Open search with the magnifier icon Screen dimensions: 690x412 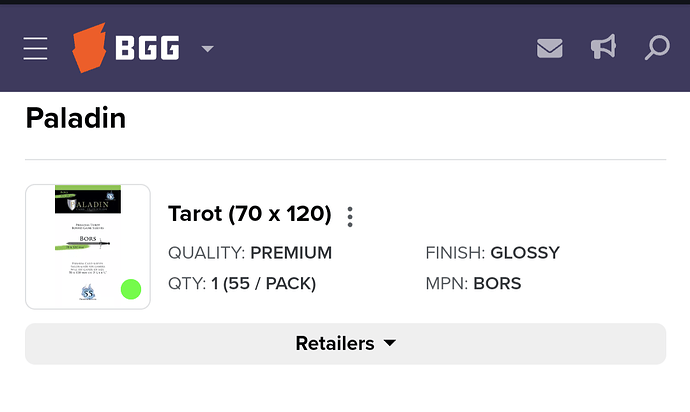(657, 48)
